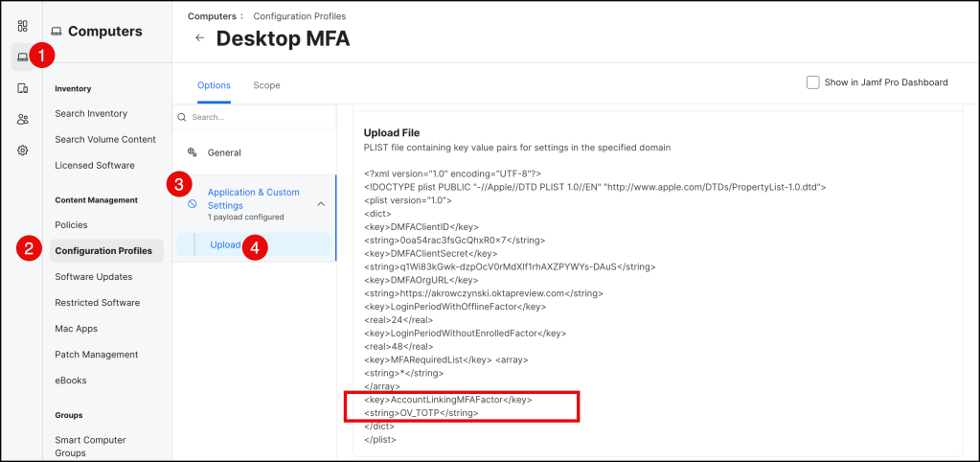Open Smart Computer Groups

[84, 446]
